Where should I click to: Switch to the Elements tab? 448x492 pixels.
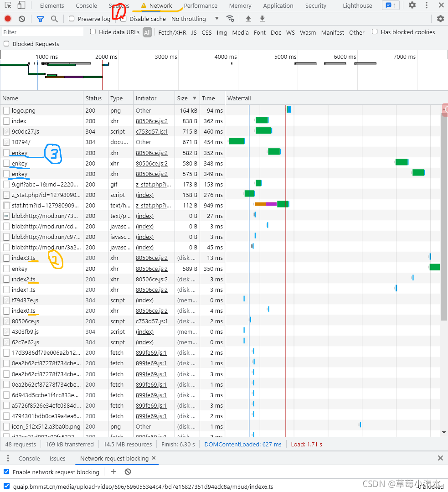(52, 5)
